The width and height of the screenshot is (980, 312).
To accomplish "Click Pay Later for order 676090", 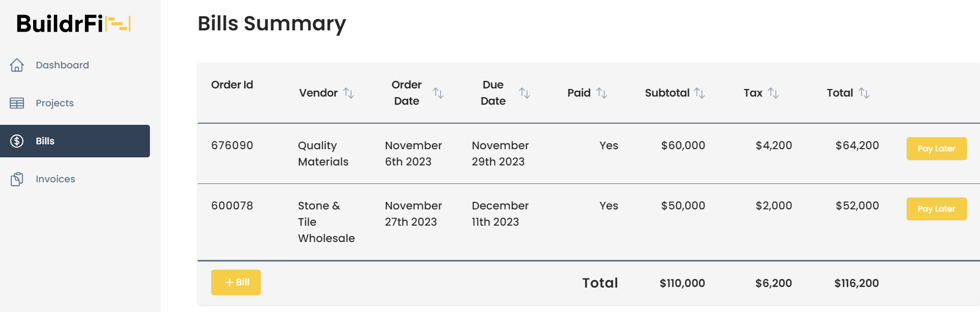I will [937, 149].
